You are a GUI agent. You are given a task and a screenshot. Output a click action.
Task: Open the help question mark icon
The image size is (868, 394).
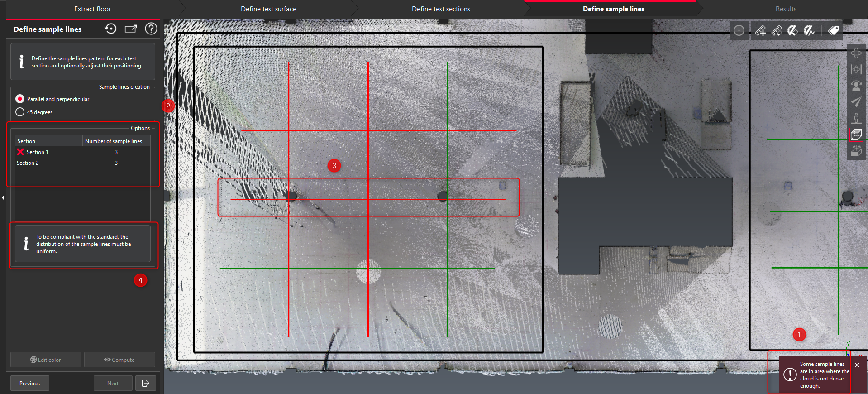(151, 29)
